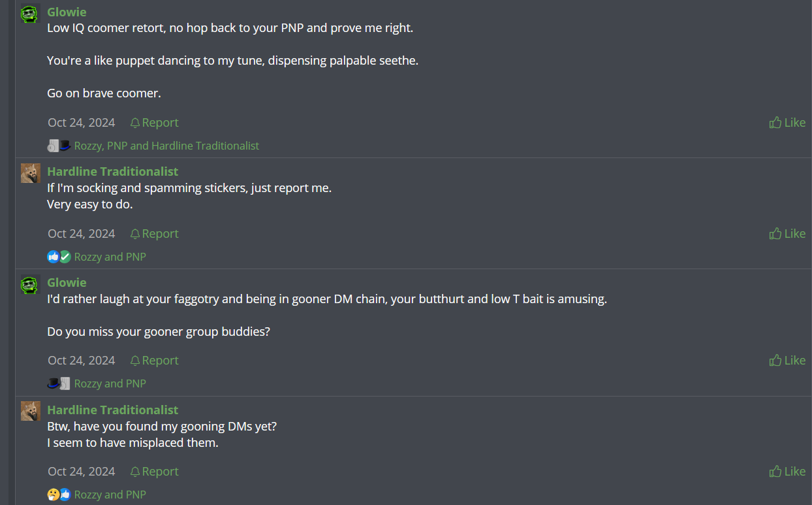Report the "socking and spamming stickers" comment
The image size is (812, 505).
pyautogui.click(x=154, y=233)
